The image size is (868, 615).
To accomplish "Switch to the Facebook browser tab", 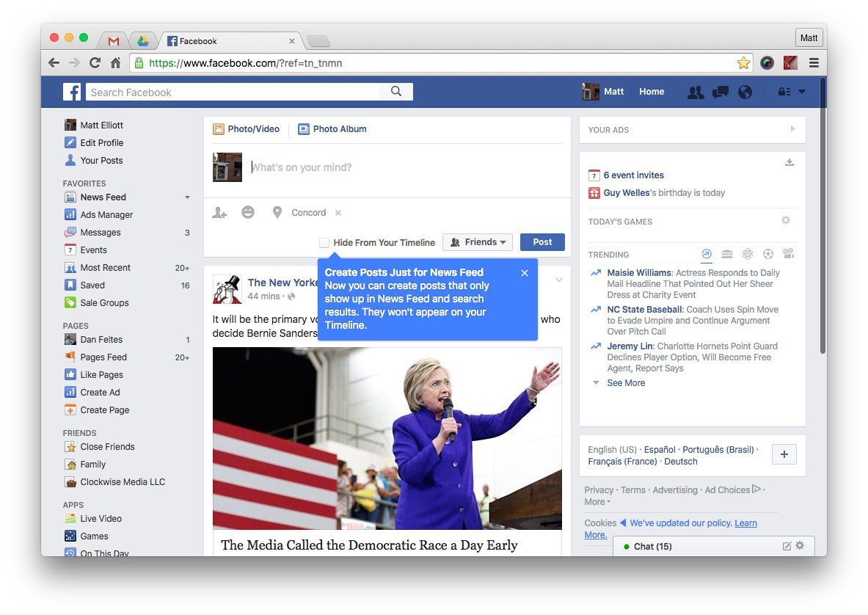I will tap(199, 41).
